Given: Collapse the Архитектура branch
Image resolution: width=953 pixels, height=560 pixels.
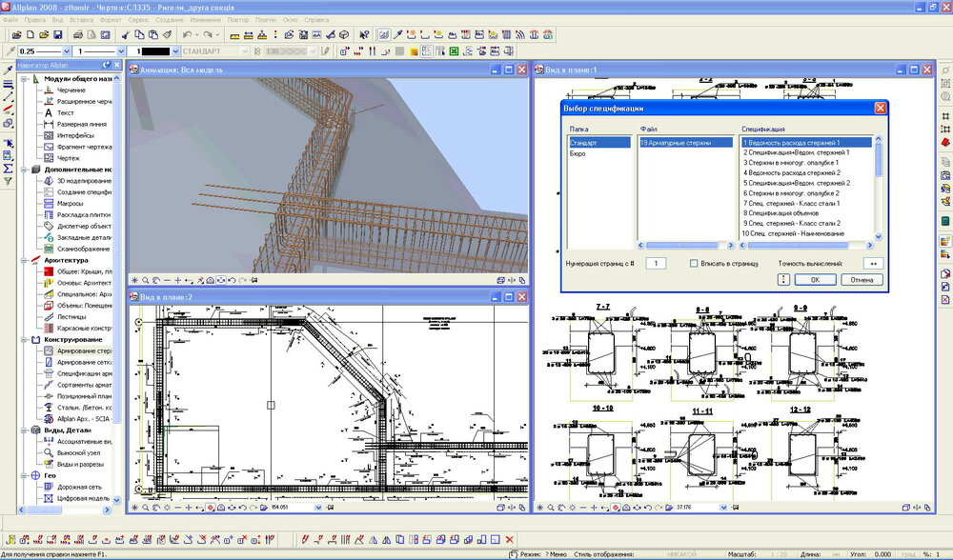Looking at the screenshot, I should 23,258.
